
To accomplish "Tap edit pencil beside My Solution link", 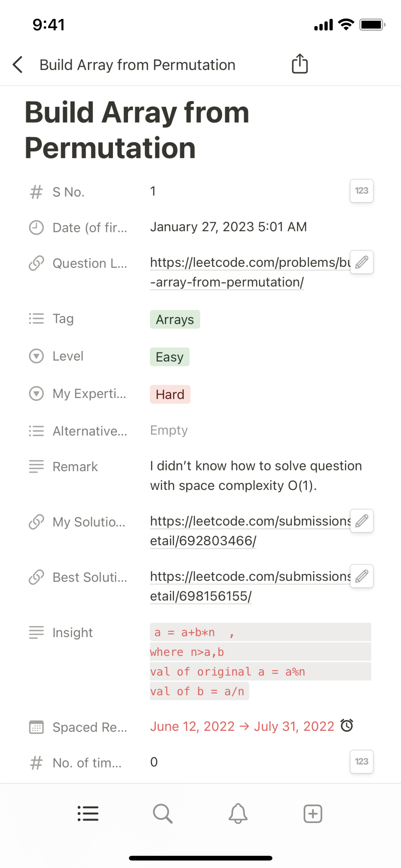I will pos(361,521).
